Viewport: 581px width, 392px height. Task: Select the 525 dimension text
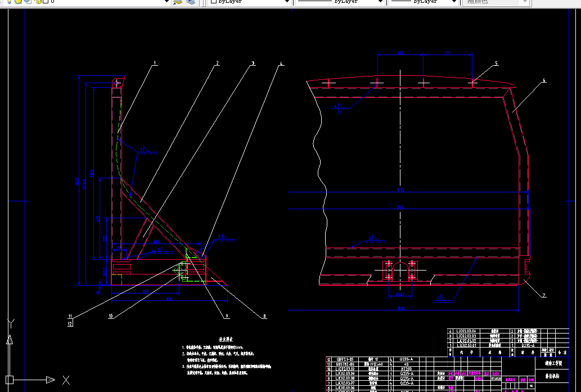click(x=145, y=291)
